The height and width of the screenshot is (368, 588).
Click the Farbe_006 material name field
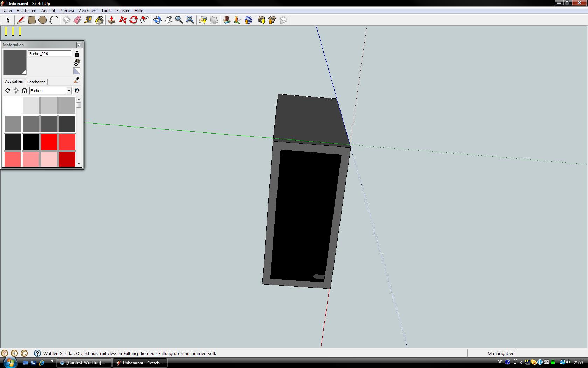coord(49,54)
